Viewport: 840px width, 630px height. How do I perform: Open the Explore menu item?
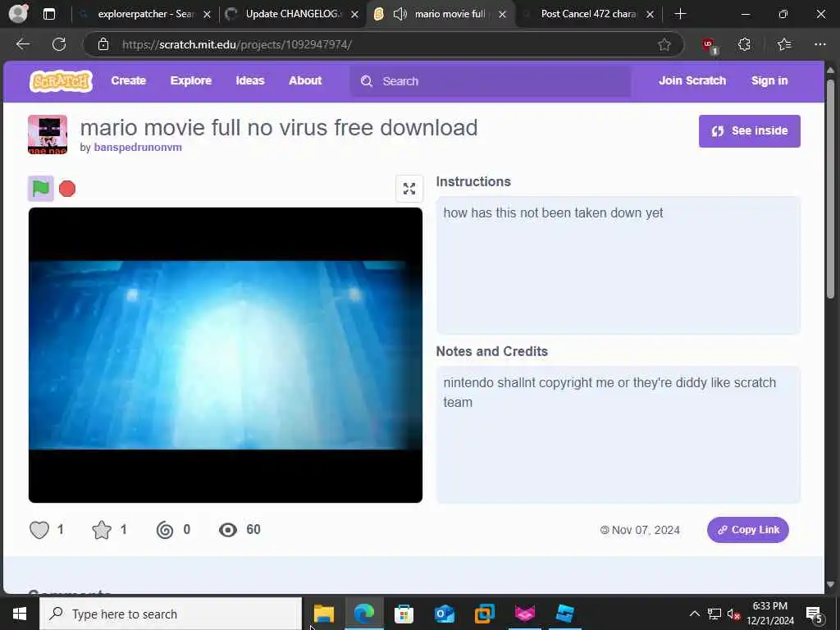pos(190,81)
